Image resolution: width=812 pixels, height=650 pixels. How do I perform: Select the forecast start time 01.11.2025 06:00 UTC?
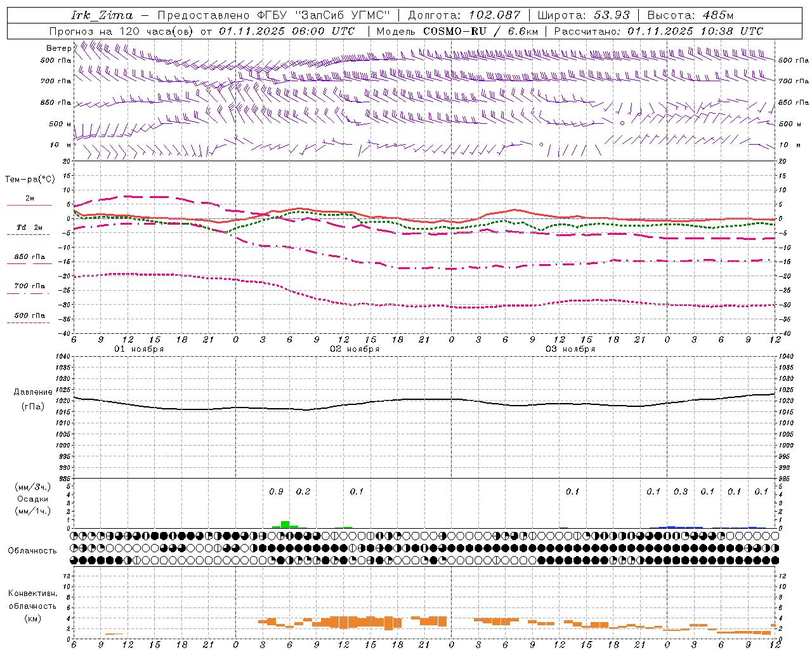(287, 31)
